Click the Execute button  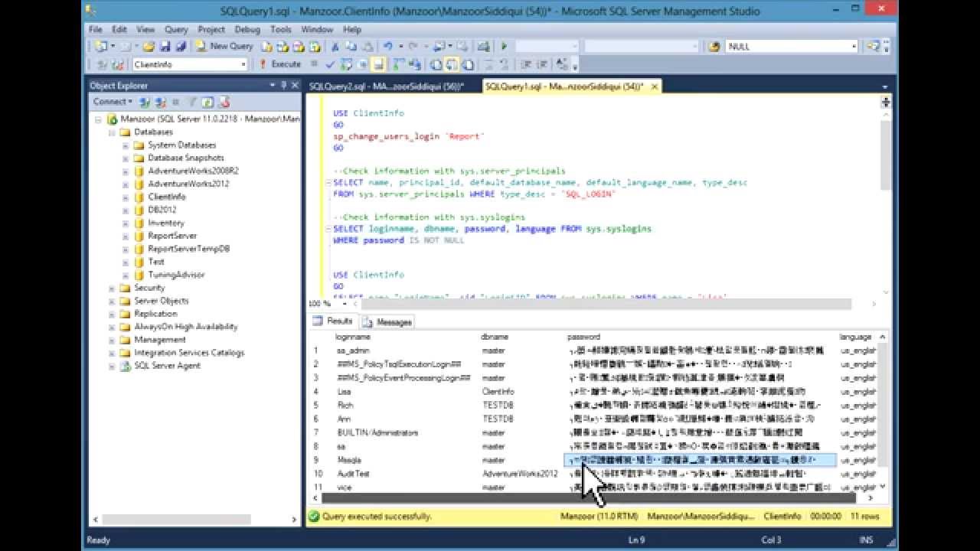[280, 64]
